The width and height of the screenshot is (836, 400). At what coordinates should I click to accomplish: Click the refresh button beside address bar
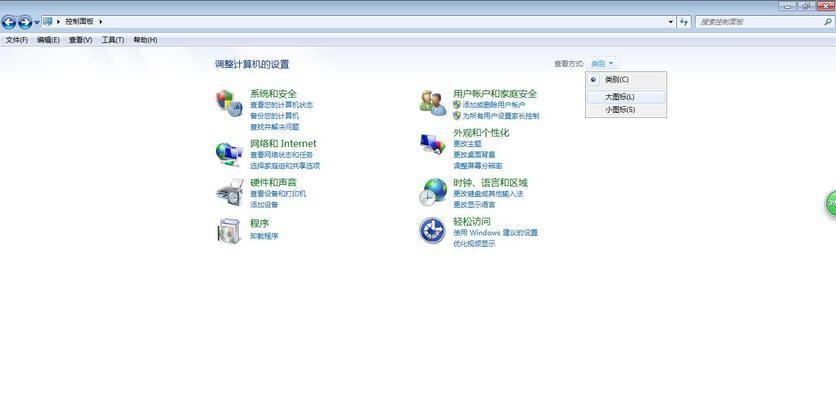685,22
